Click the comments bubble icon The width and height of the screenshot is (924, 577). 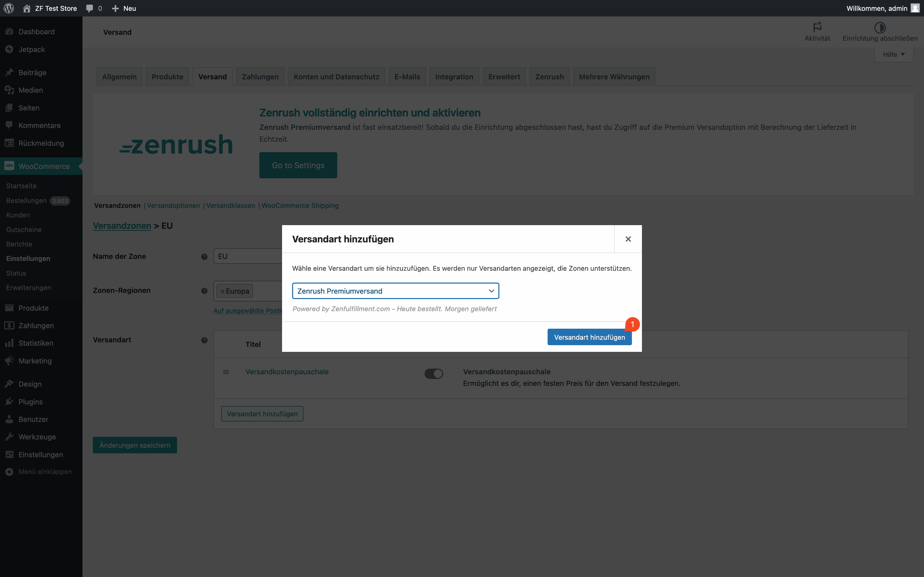tap(88, 8)
